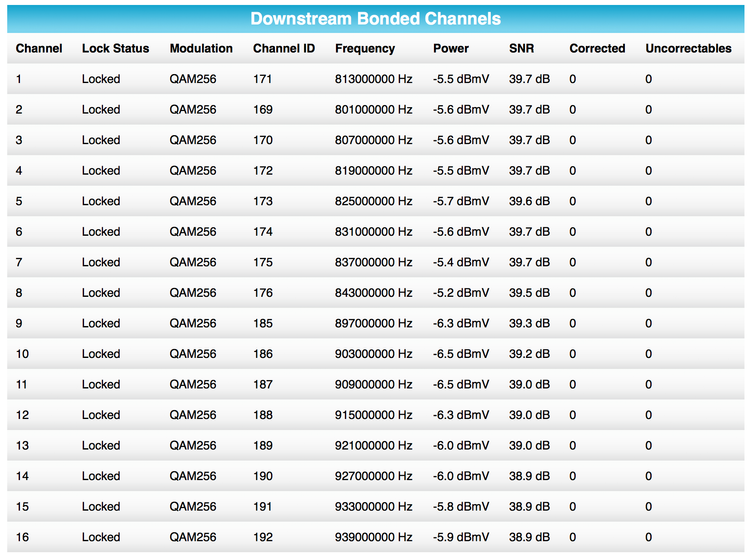Click Channel ID 185
This screenshot has height=558, width=750.
coord(263,323)
